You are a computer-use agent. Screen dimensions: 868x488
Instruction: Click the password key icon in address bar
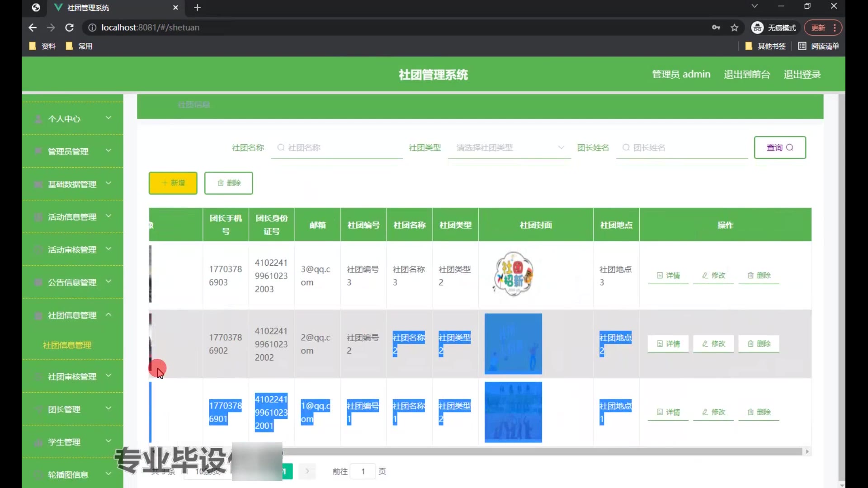716,28
